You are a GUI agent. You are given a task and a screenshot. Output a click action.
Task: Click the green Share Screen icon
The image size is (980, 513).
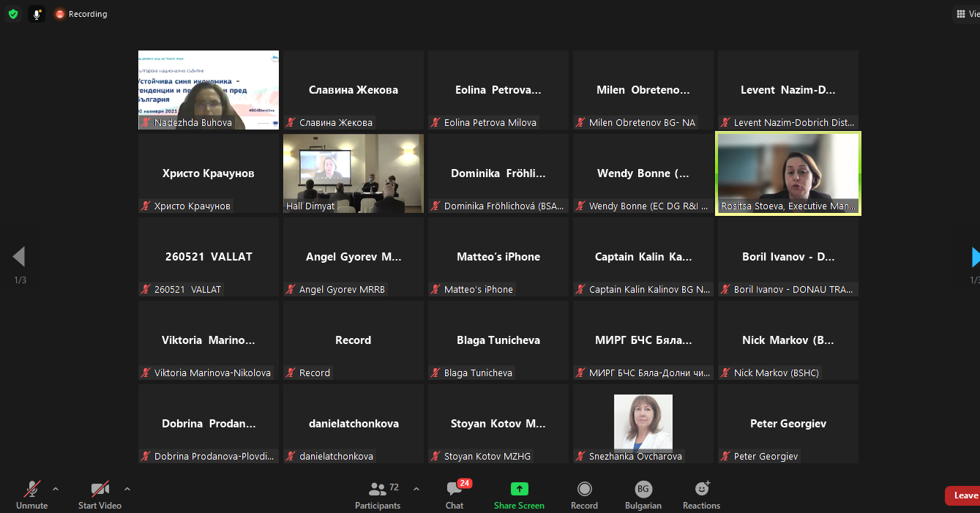519,489
